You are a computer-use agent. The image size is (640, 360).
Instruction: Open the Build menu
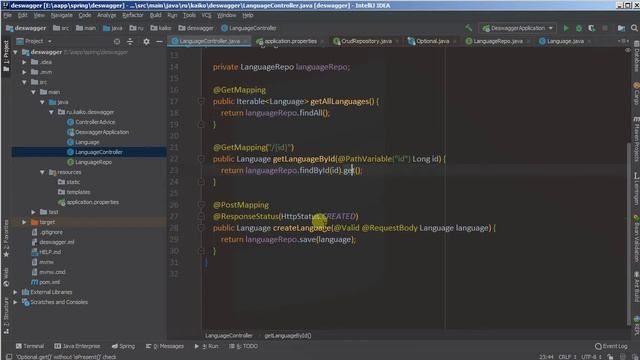coord(156,16)
